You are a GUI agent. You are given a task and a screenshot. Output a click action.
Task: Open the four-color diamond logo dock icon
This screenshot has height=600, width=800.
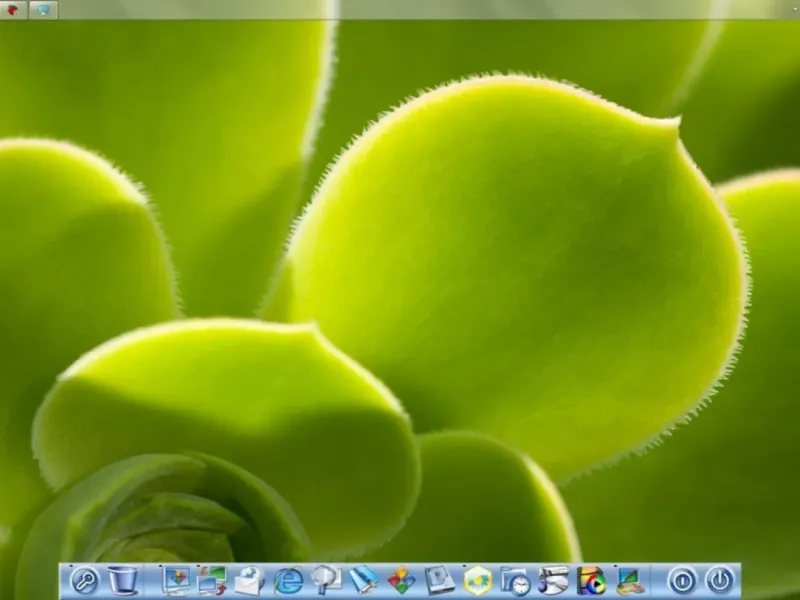[402, 581]
